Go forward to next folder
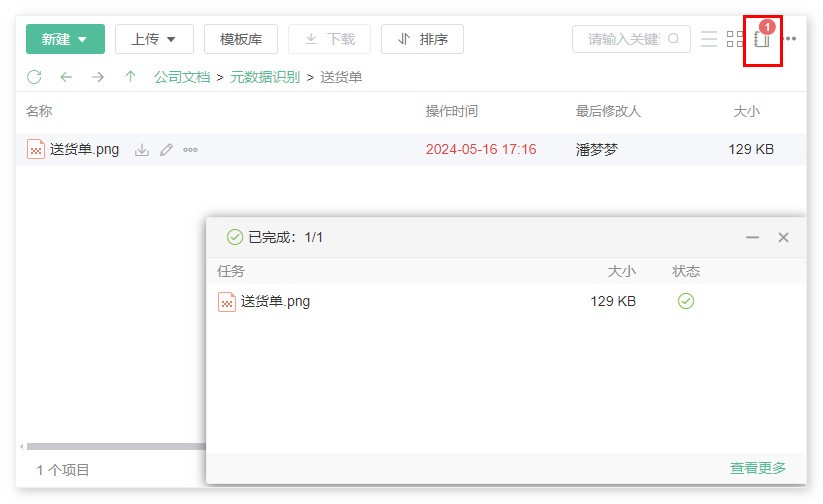This screenshot has height=504, width=823. (98, 77)
